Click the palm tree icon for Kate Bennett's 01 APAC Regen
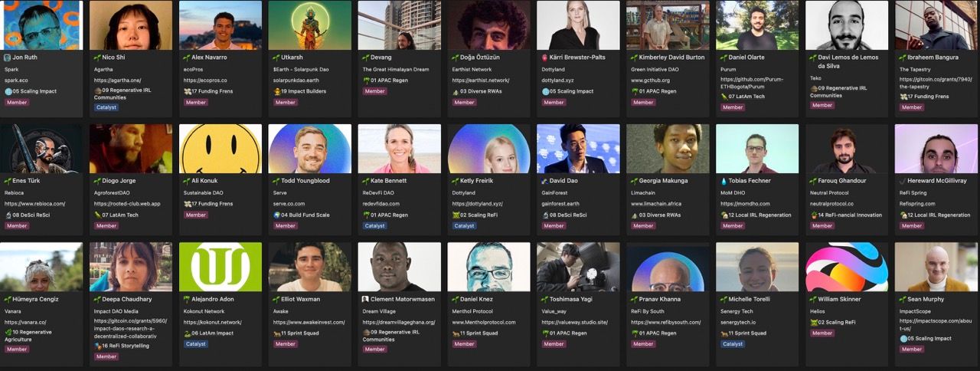 click(366, 215)
